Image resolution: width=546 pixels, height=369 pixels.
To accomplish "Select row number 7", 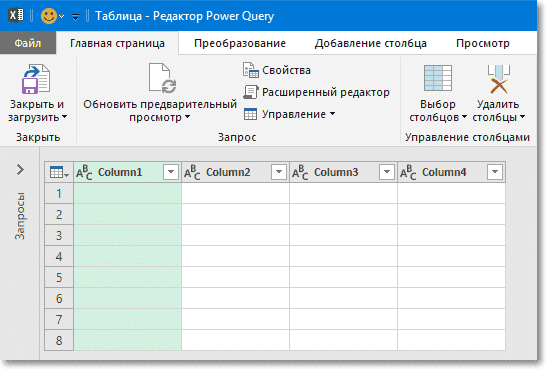I will 59,319.
